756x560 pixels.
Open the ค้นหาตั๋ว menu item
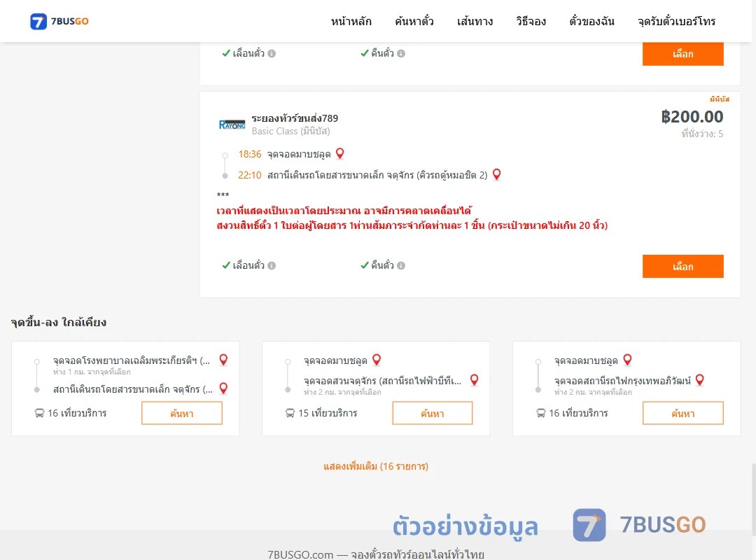click(414, 21)
